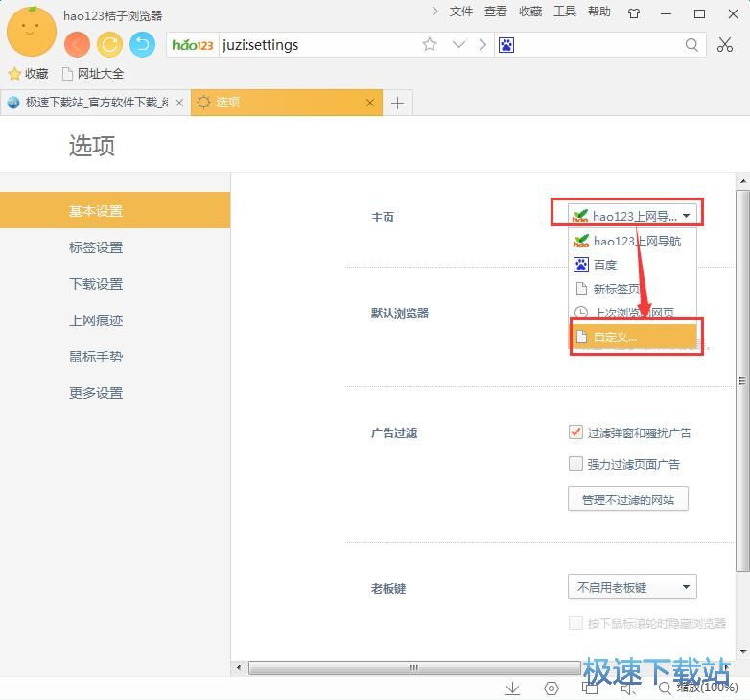The height and width of the screenshot is (700, 750).
Task: Toggle 按下鼠标滚轮时隐藏浏览器 checkbox
Action: pos(575,623)
